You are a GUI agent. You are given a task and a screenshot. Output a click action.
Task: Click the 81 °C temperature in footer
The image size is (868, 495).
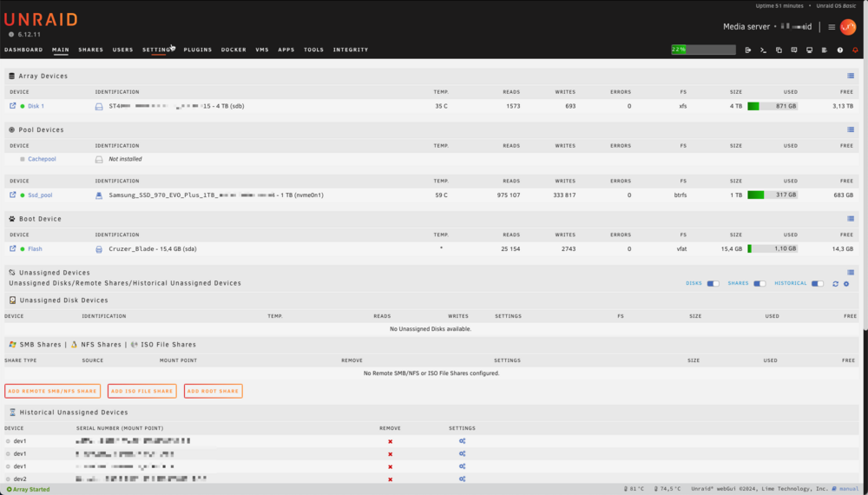635,489
